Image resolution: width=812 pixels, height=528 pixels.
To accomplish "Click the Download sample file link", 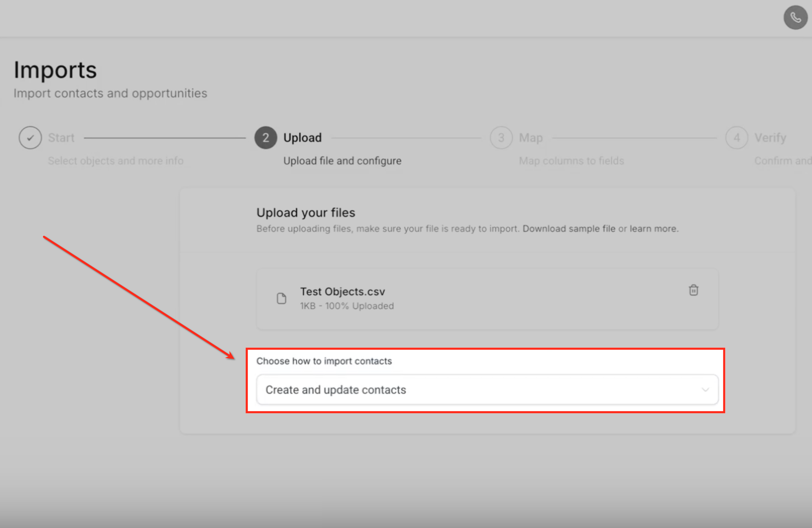I will (x=568, y=229).
